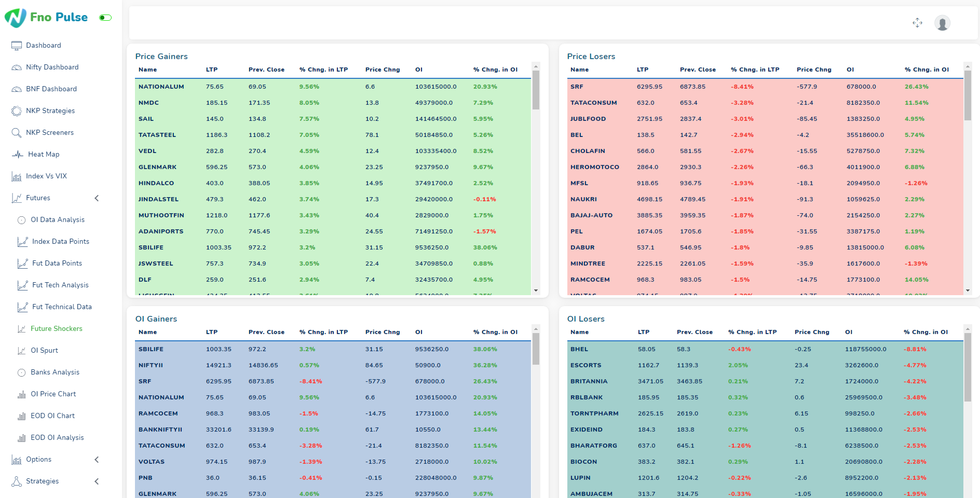Image resolution: width=980 pixels, height=498 pixels.
Task: Click the Banks Analysis circle icon
Action: click(21, 372)
